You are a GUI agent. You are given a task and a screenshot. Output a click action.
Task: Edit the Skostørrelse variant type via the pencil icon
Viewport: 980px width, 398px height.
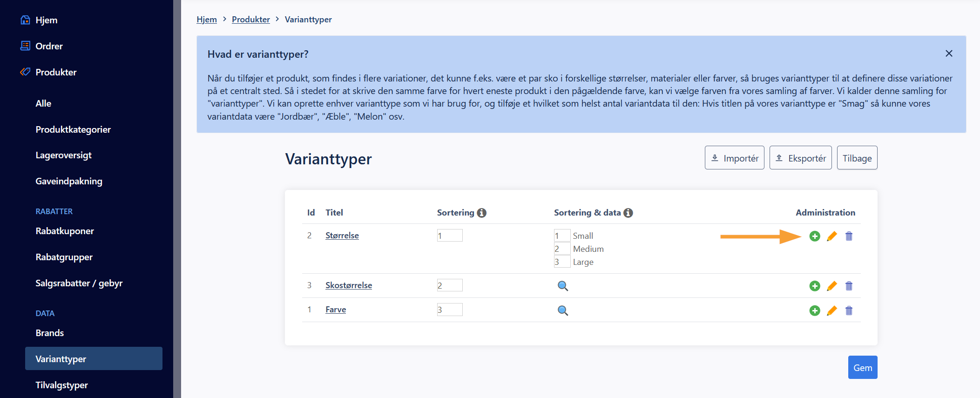832,286
